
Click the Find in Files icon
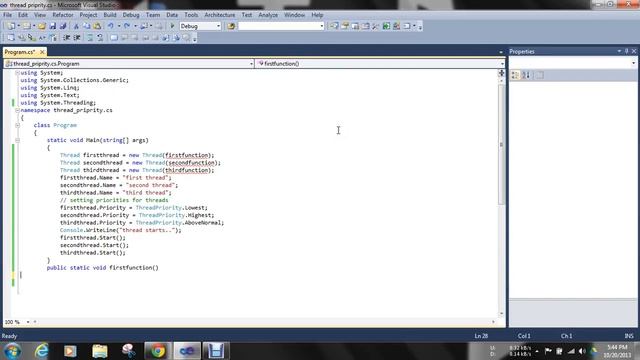(x=231, y=26)
